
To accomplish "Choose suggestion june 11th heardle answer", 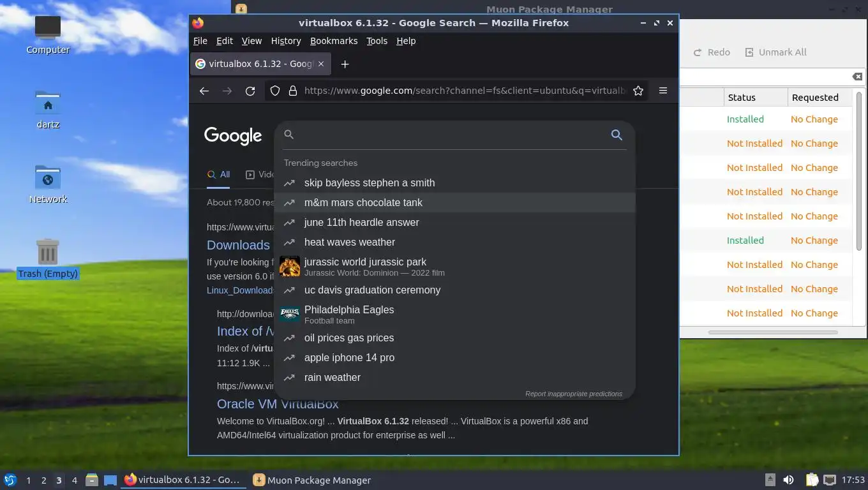I will coord(454,222).
